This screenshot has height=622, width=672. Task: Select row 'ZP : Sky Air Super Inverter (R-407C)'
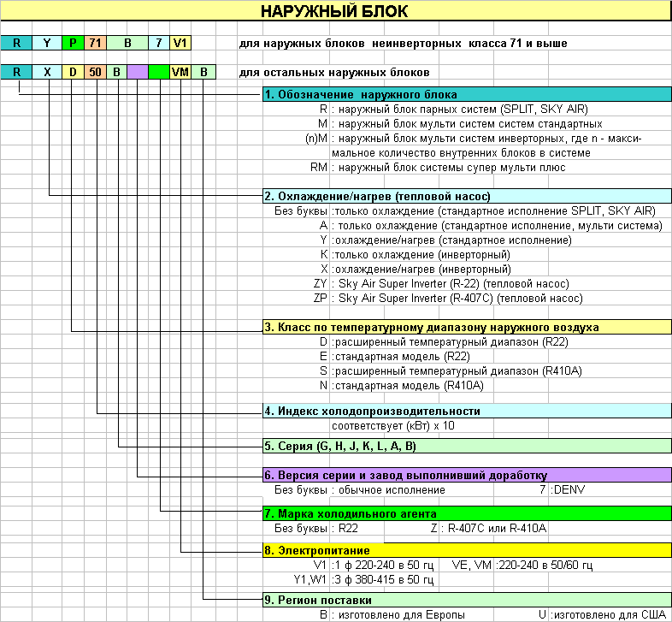(448, 298)
